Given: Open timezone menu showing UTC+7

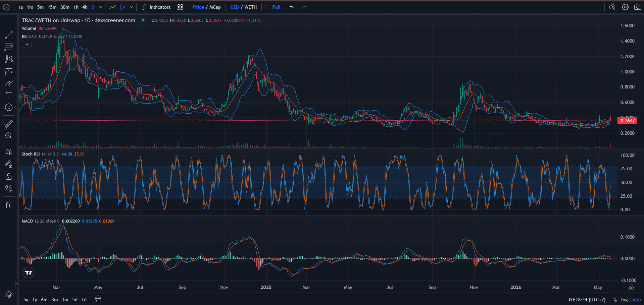Looking at the screenshot, I should tap(587, 300).
